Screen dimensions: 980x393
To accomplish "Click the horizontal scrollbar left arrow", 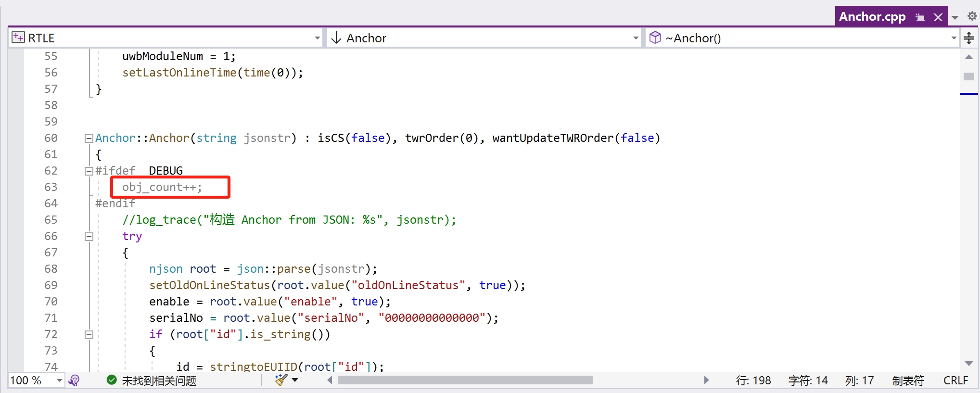I will pyautogui.click(x=330, y=380).
